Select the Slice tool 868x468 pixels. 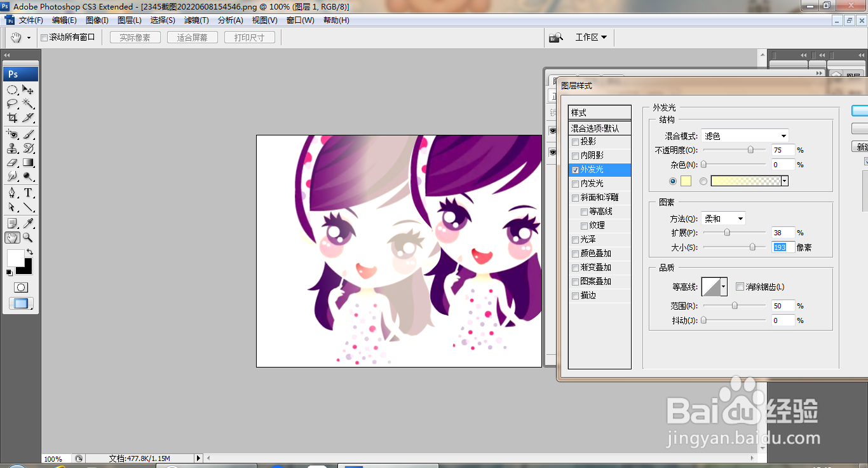(29, 118)
